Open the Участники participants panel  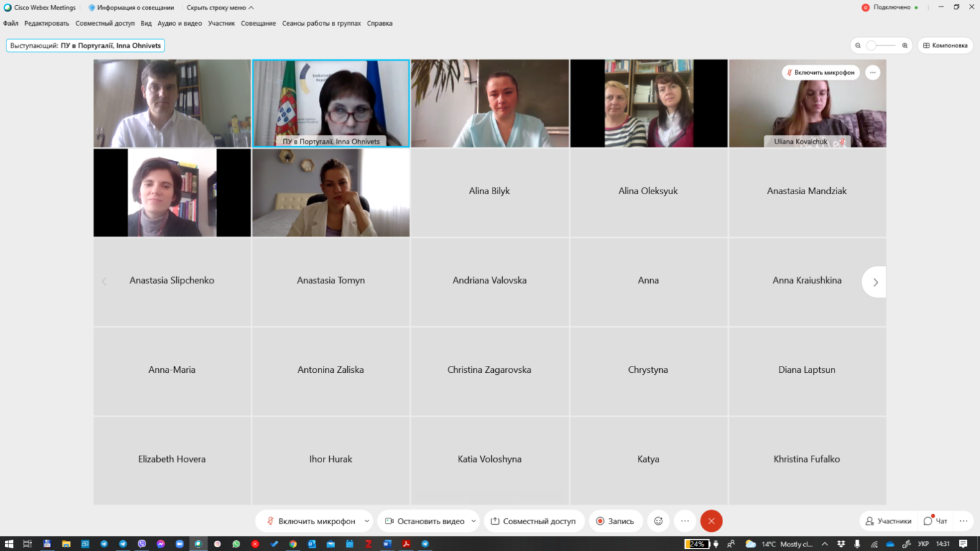pos(888,521)
